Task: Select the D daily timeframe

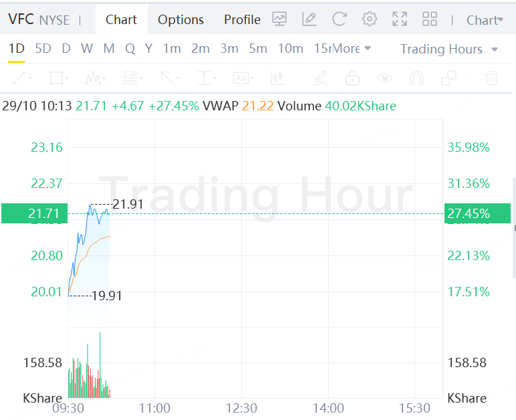Action: click(66, 49)
